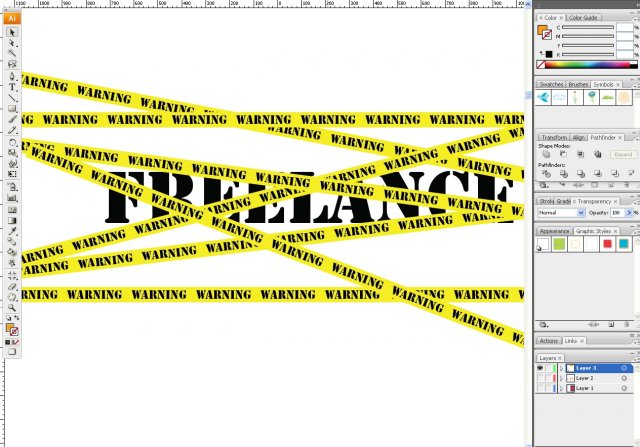This screenshot has height=447, width=640.
Task: Click the Divide pathfinder icon
Action: coord(546,174)
